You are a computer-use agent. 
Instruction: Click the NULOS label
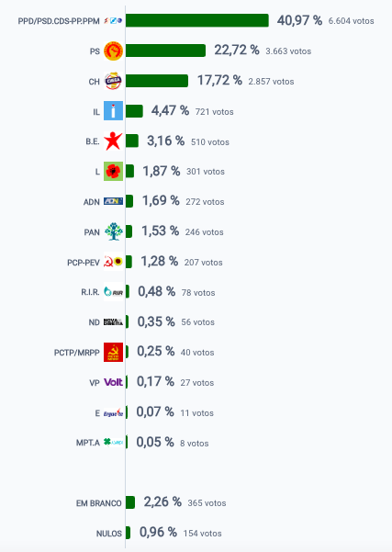[x=109, y=534]
